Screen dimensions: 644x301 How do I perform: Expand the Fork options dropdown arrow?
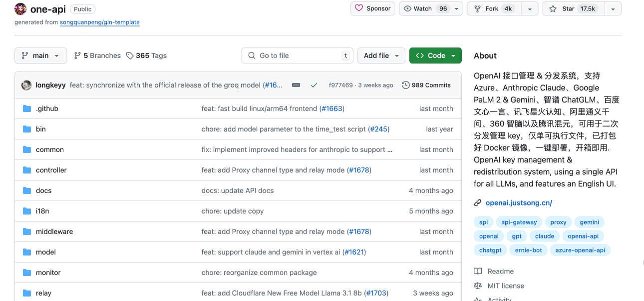click(x=530, y=9)
